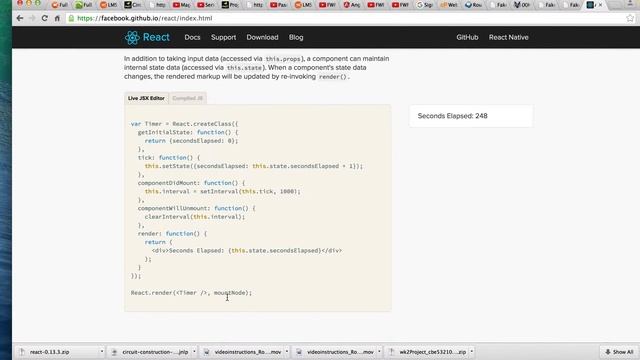Open the react-0.13.3.zip download file icon
Viewport: 640px width, 360px height.
[x=22, y=352]
